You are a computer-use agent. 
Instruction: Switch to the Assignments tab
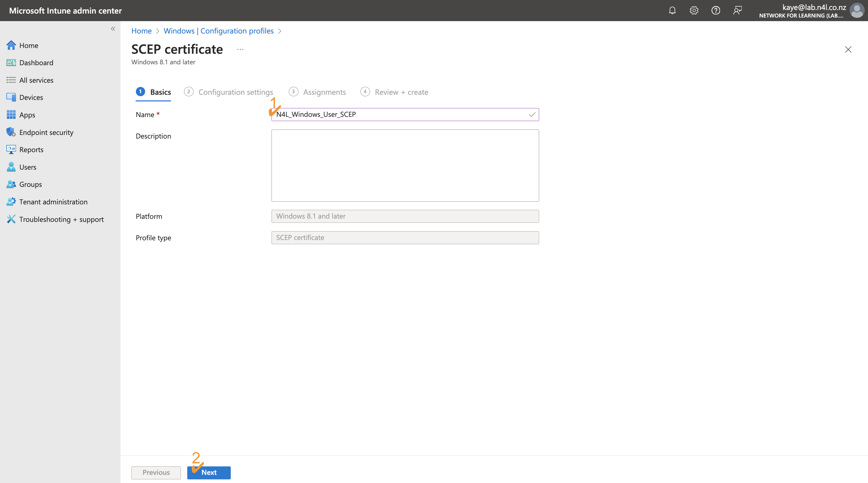click(324, 92)
